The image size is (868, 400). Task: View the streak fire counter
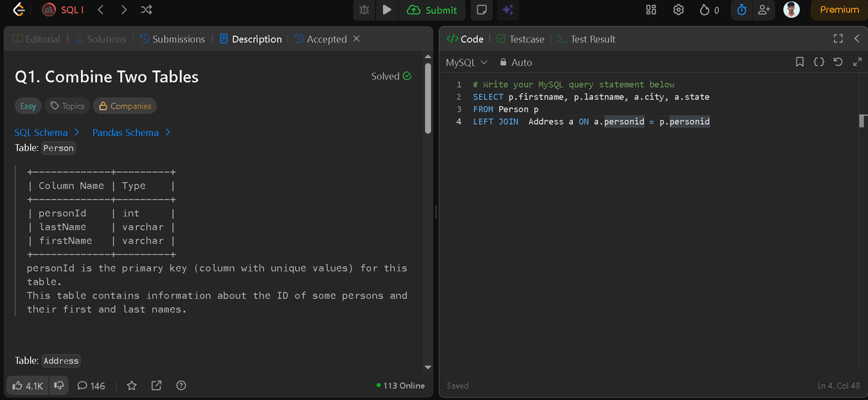coord(709,10)
